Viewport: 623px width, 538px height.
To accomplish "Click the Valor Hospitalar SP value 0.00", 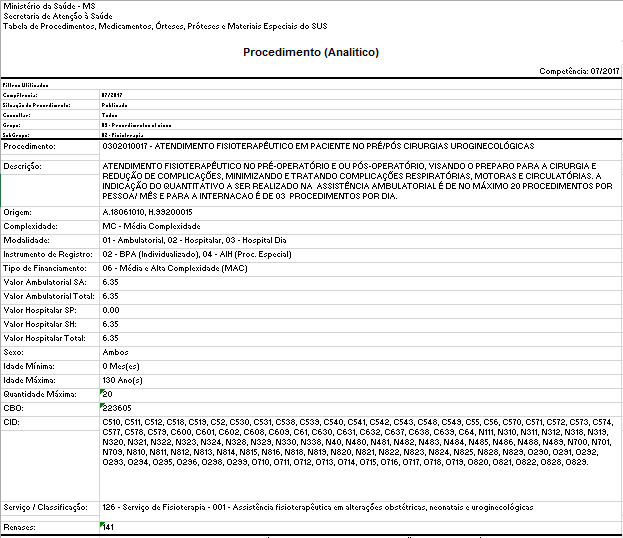I will (x=111, y=311).
